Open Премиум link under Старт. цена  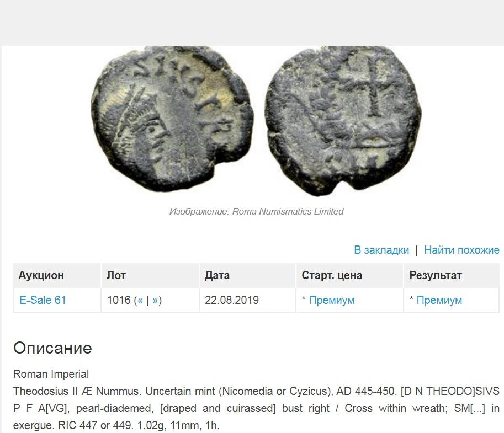coord(331,300)
